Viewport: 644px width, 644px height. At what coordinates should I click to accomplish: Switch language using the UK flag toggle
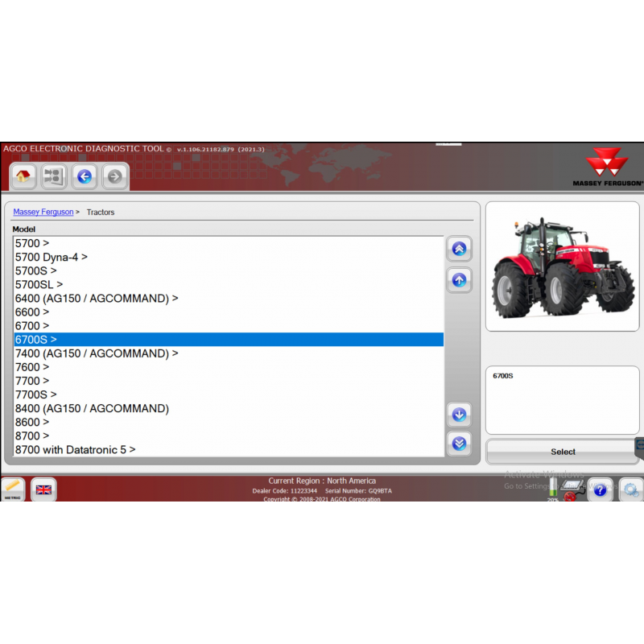tap(42, 489)
